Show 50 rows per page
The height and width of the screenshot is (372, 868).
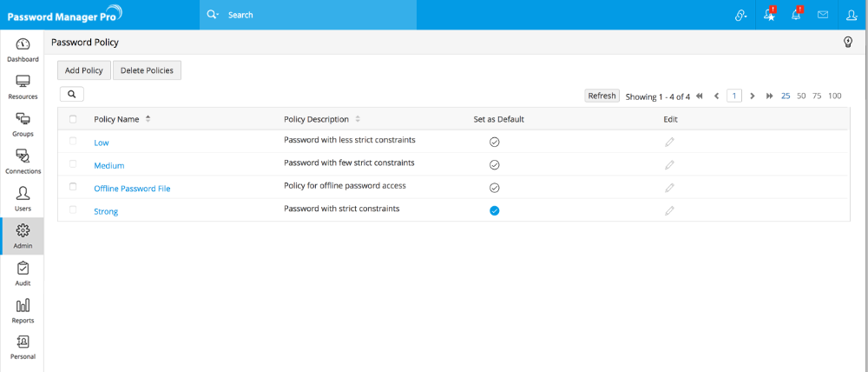pyautogui.click(x=801, y=96)
